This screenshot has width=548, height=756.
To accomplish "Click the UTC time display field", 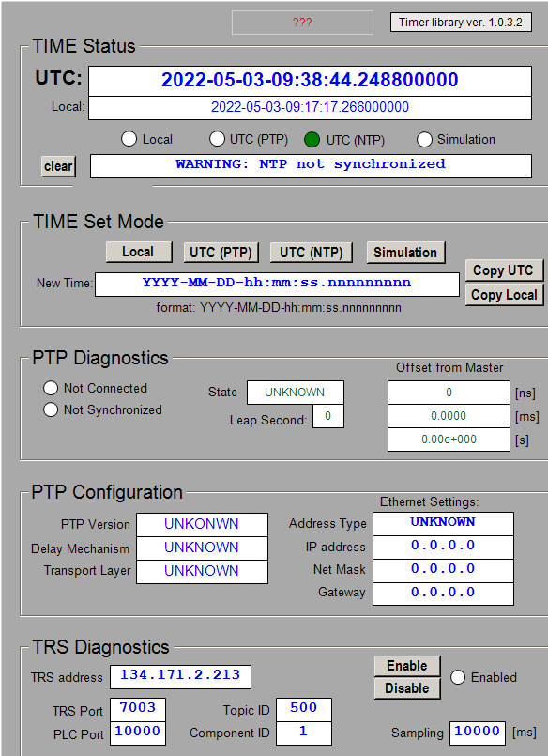I will (310, 81).
